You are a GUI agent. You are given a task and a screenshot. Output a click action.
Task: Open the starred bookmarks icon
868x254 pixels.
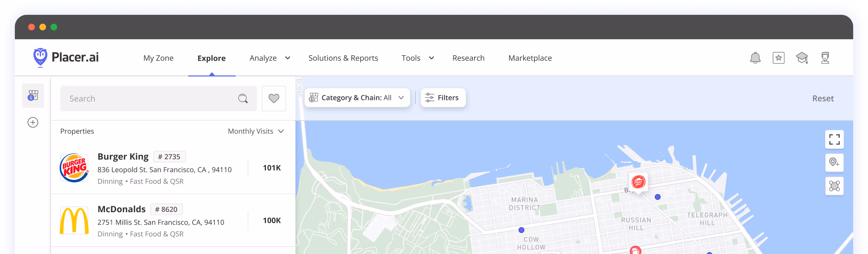pyautogui.click(x=779, y=58)
